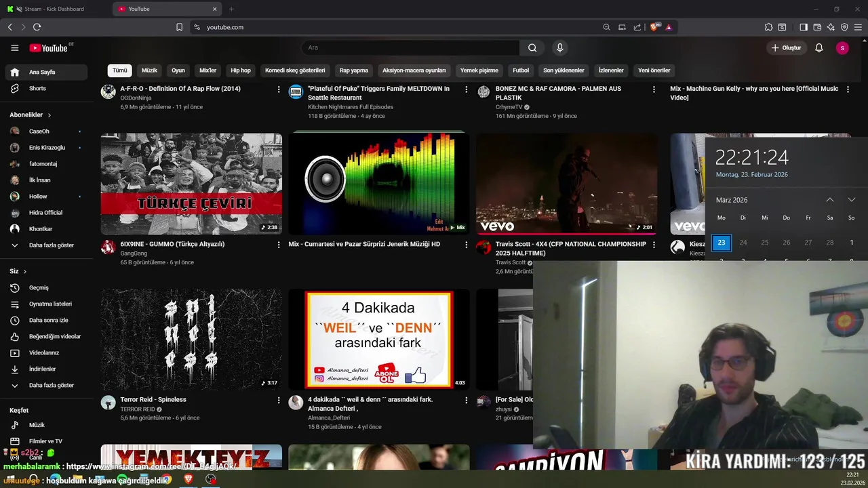Open a new browser tab with plus
Screen dimensions: 868x488
231,9
